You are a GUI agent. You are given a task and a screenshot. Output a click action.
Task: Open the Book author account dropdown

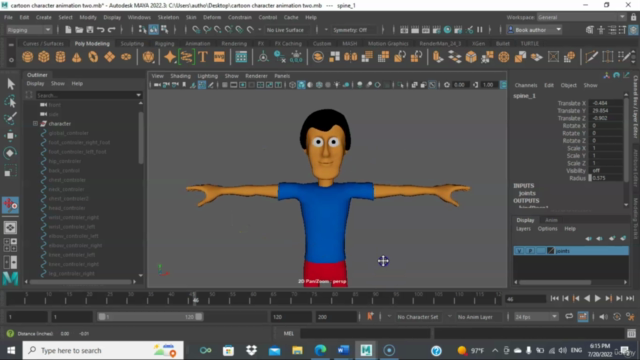tap(534, 30)
